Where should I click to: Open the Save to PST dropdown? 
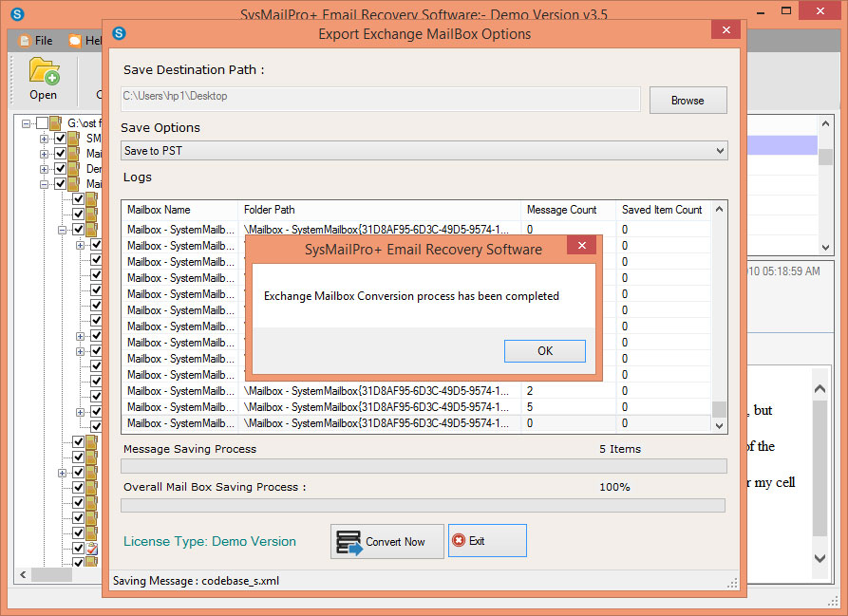tap(424, 150)
